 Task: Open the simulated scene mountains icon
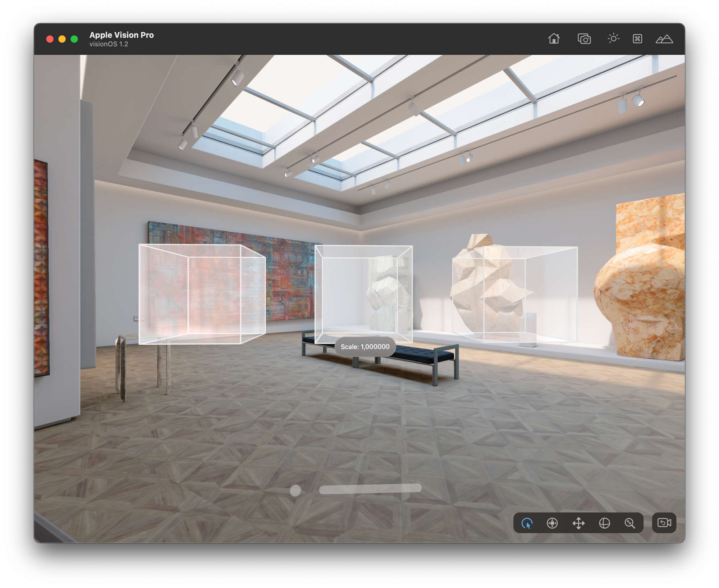tap(664, 39)
